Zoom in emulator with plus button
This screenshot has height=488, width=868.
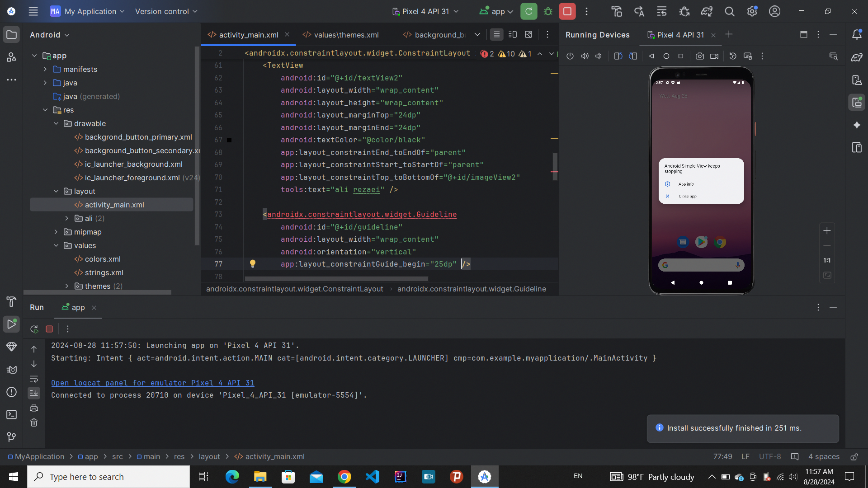coord(827,230)
